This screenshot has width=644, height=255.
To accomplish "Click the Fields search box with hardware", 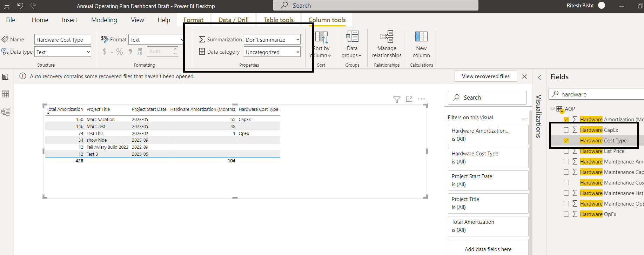I will coord(596,94).
